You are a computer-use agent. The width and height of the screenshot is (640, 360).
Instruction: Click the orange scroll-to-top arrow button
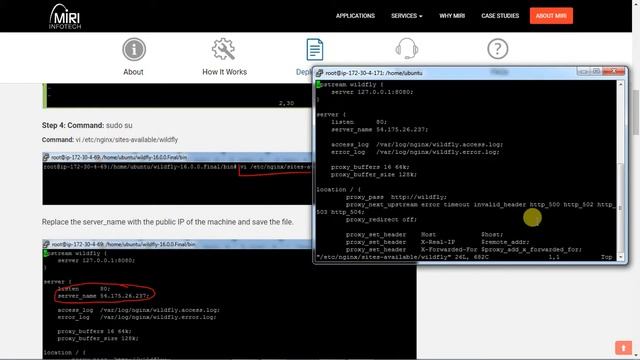click(623, 348)
